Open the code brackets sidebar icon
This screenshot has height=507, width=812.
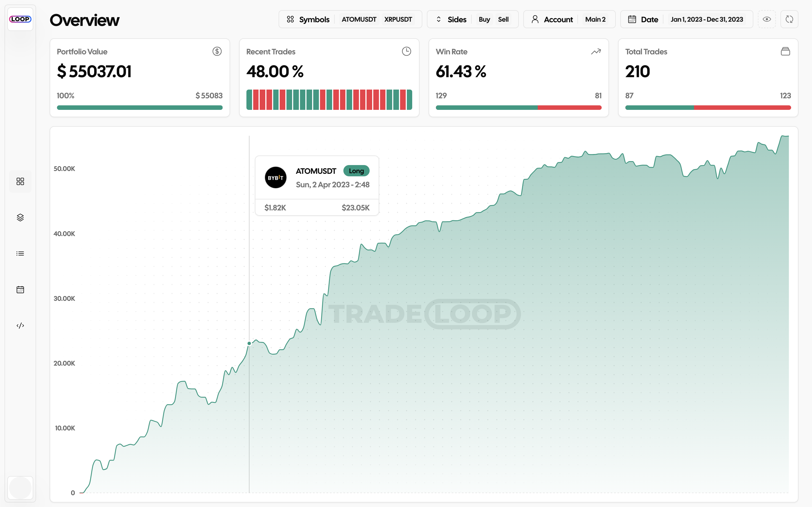[20, 326]
